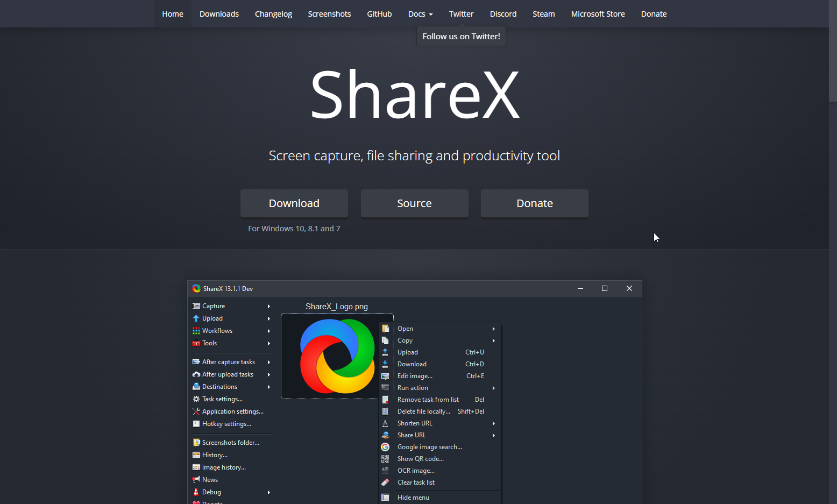This screenshot has height=504, width=837.
Task: Click the ShareX_Logo.png thumbnail
Action: click(x=337, y=356)
